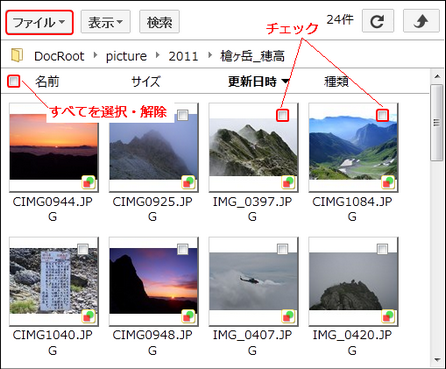The width and height of the screenshot is (446, 369).
Task: Select the sunset thumbnail CIMG0944.JPG
Action: [54, 147]
